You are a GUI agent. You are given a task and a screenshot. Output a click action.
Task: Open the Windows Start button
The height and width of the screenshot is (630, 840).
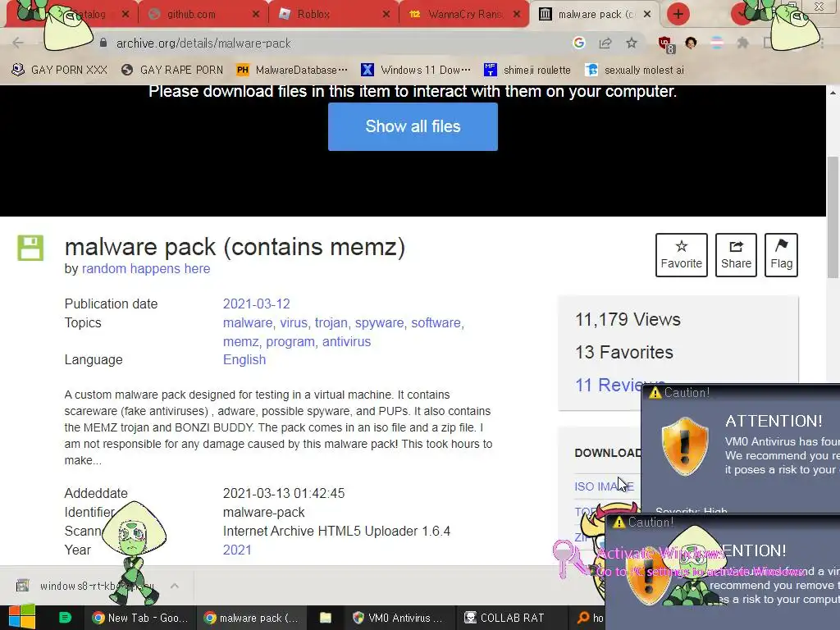tap(21, 618)
